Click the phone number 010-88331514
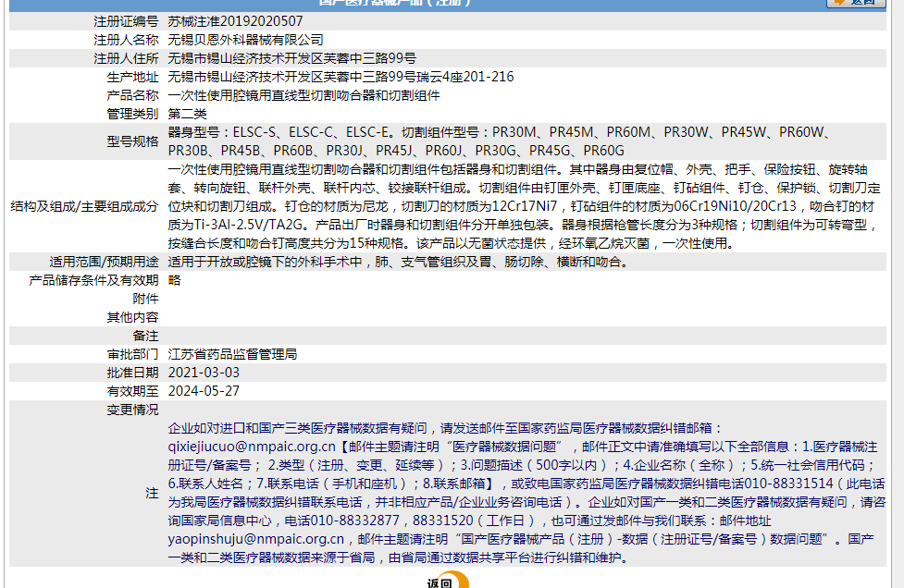This screenshot has width=904, height=588. coord(788,484)
